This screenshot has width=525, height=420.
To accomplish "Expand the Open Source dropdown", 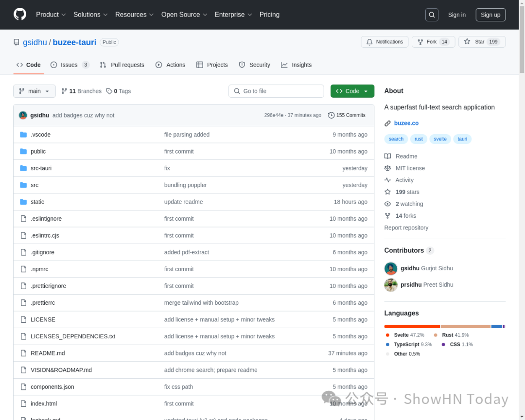I will [x=184, y=15].
